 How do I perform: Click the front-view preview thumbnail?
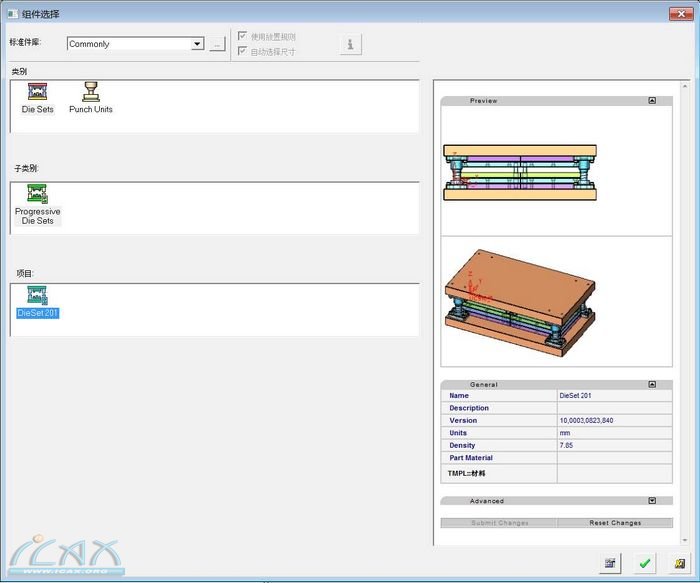click(x=520, y=172)
